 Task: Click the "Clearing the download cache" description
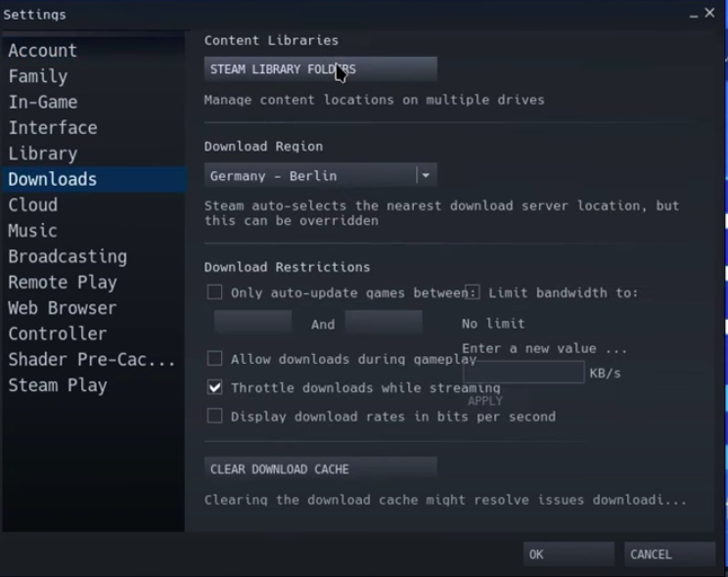coord(445,500)
